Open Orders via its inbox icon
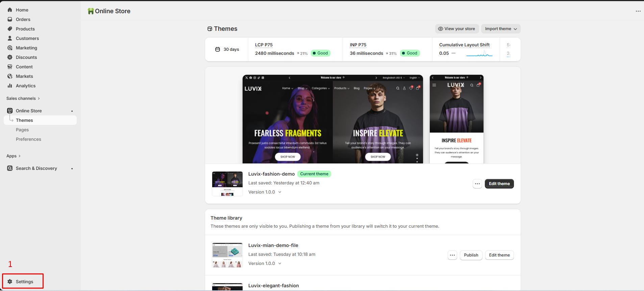The width and height of the screenshot is (644, 291). click(10, 19)
